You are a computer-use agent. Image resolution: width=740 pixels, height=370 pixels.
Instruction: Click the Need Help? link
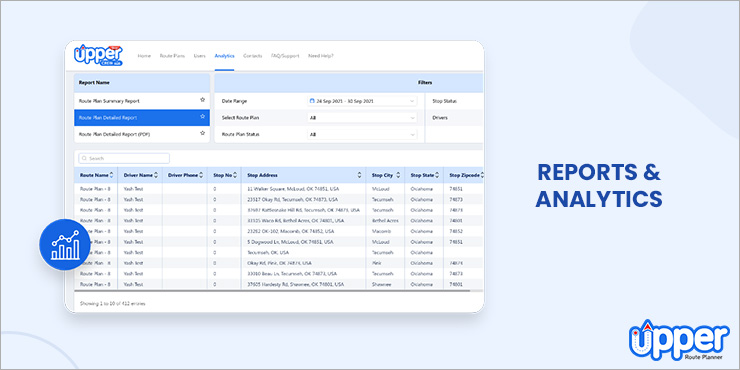click(x=321, y=56)
